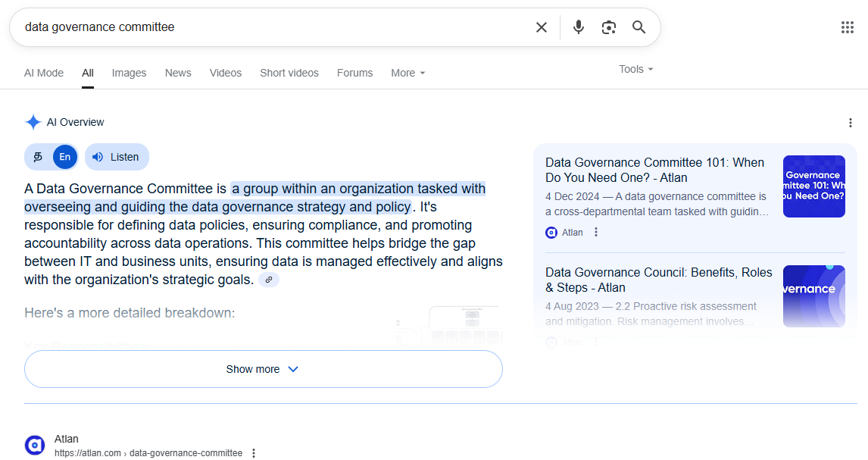Switch to AI Mode tab

pyautogui.click(x=44, y=73)
